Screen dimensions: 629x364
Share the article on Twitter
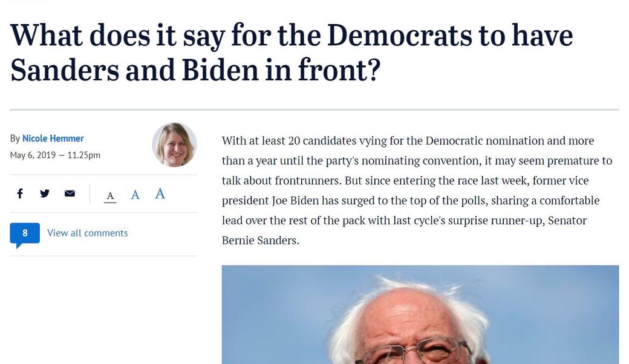(x=45, y=193)
